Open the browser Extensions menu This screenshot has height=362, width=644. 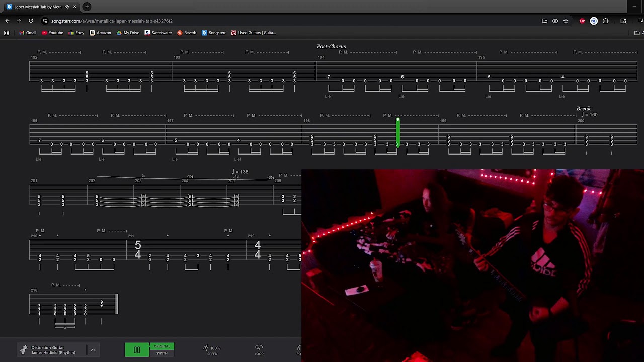coord(606,21)
